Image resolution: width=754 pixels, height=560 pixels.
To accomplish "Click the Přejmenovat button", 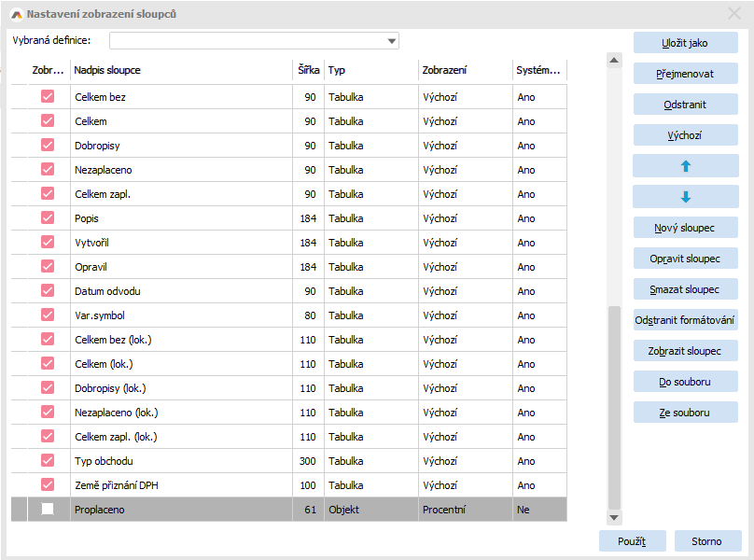I will tap(685, 74).
